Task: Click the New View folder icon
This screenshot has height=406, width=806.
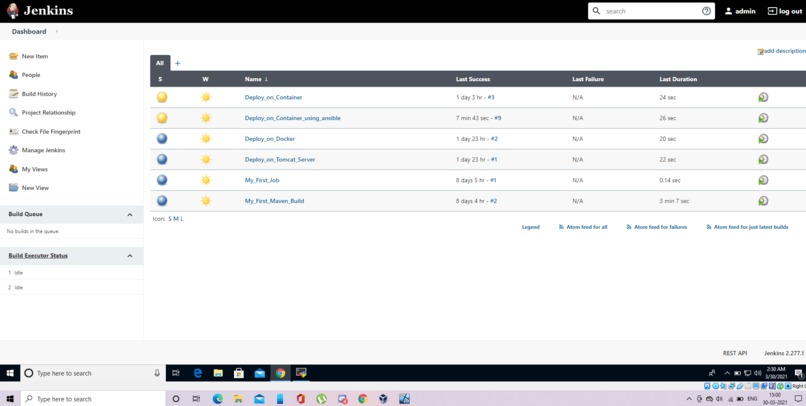Action: click(x=13, y=188)
